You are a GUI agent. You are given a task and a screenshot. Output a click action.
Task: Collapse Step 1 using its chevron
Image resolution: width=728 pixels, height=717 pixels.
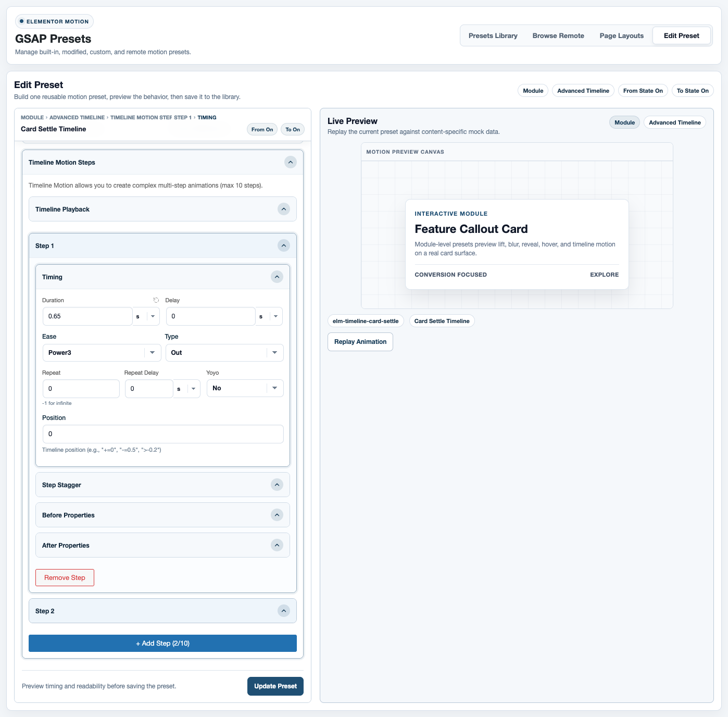click(284, 245)
